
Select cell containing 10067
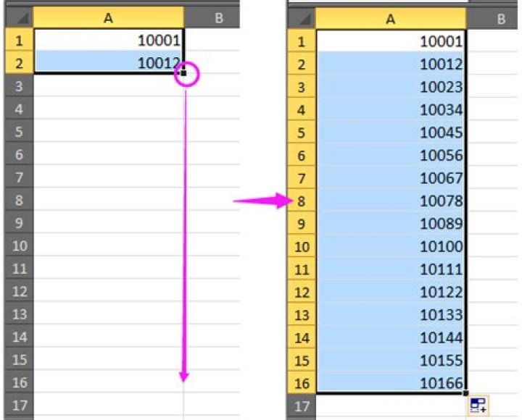pyautogui.click(x=391, y=178)
